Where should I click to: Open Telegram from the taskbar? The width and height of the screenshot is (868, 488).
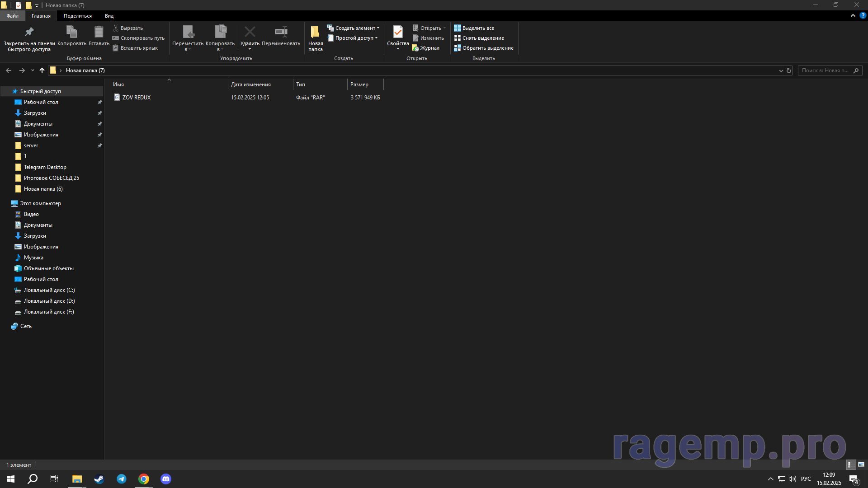(x=122, y=479)
